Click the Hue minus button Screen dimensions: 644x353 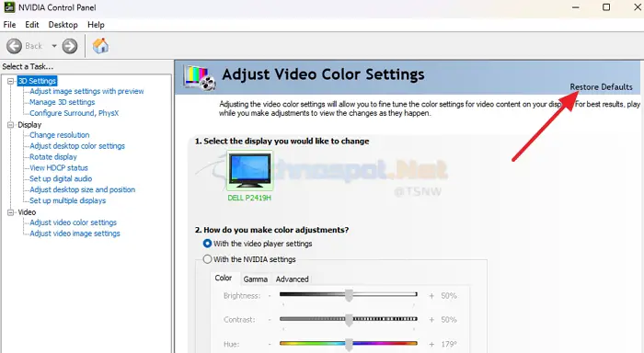[x=270, y=345]
